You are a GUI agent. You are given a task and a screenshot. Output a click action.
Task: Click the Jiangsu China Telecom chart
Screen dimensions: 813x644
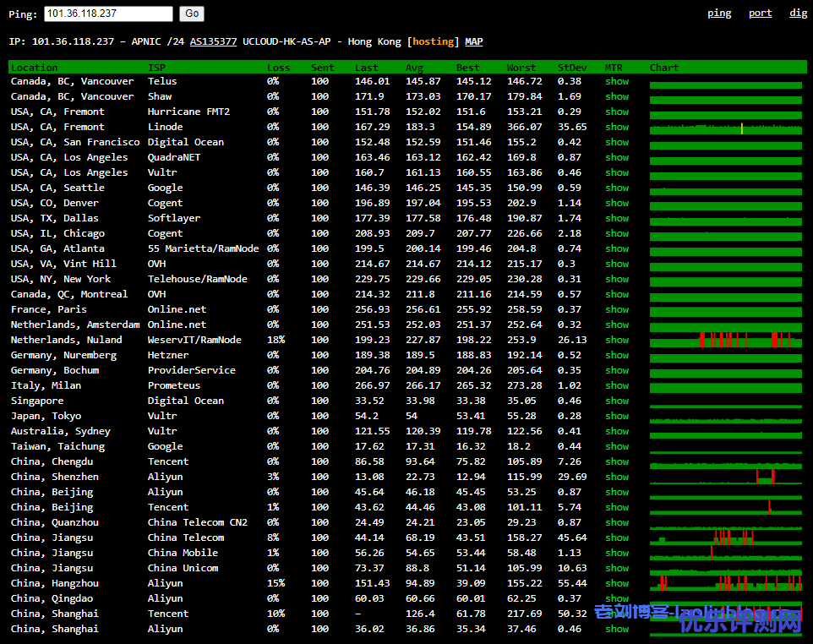(x=726, y=538)
